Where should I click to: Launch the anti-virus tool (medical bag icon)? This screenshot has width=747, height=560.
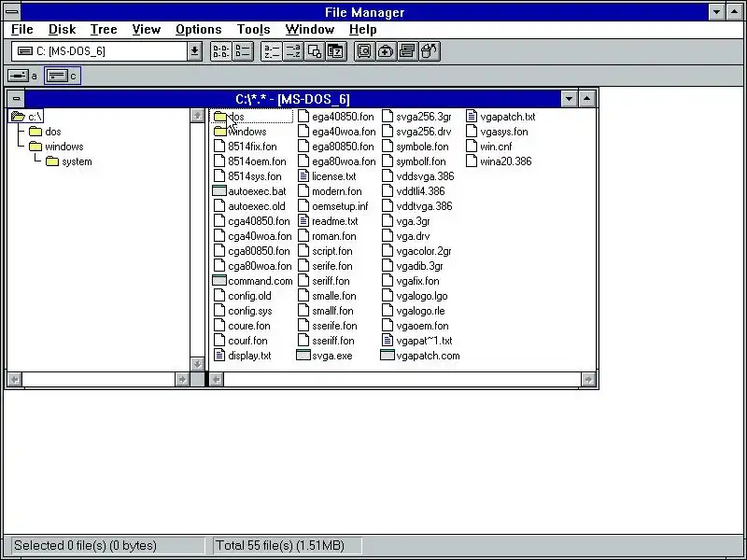tap(386, 51)
